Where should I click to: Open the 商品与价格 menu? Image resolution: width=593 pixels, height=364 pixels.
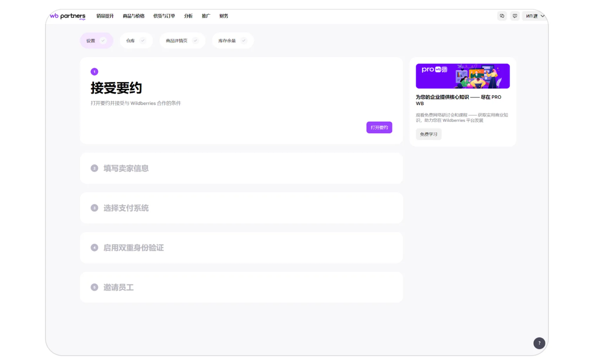(x=134, y=16)
